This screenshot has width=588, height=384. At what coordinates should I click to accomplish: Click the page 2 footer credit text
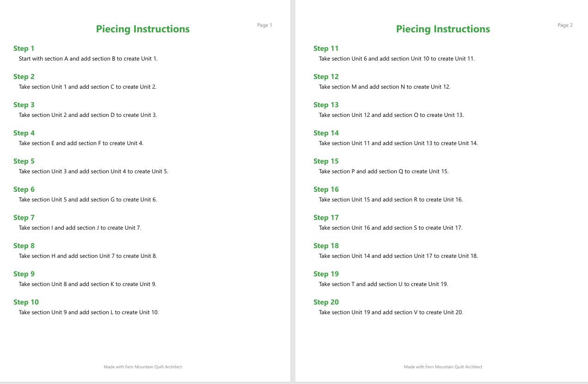[x=443, y=367]
